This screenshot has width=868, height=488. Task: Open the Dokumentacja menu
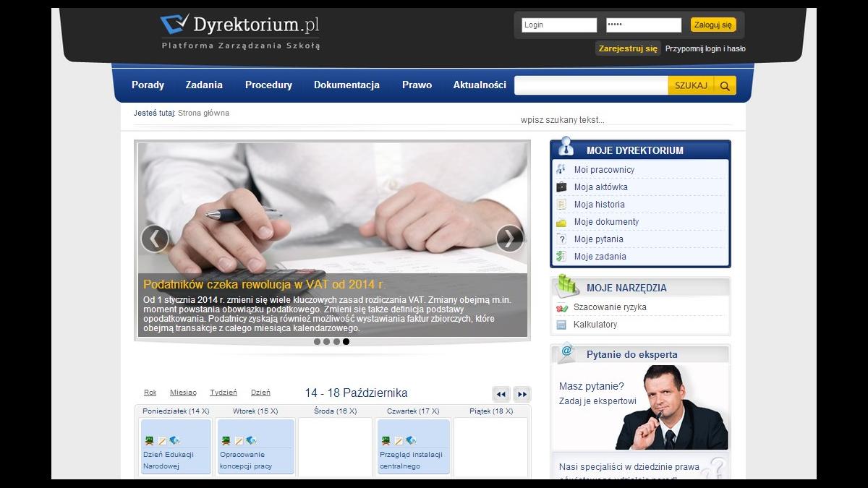[346, 85]
